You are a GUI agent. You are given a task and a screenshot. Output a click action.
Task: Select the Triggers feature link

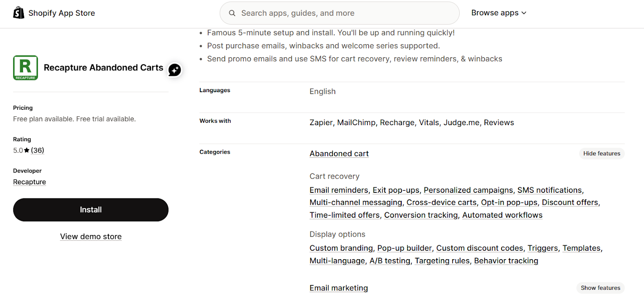click(543, 248)
